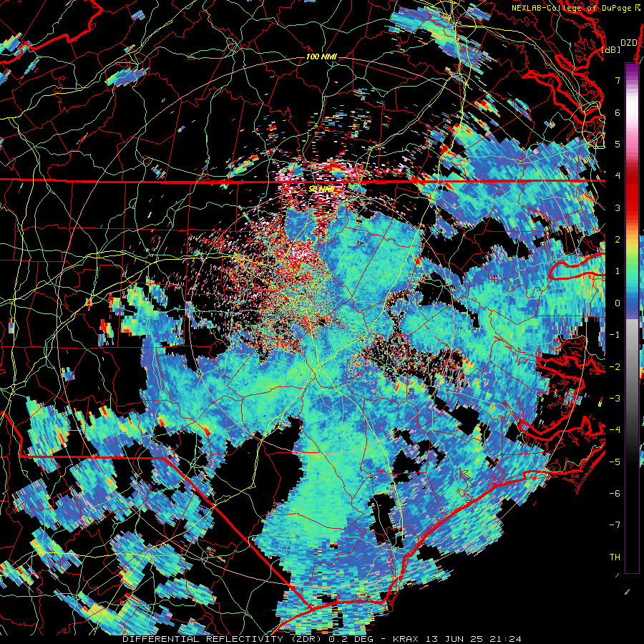Click the -5 value on the dB scale
Viewport: 644px width, 644px height.
[615, 462]
